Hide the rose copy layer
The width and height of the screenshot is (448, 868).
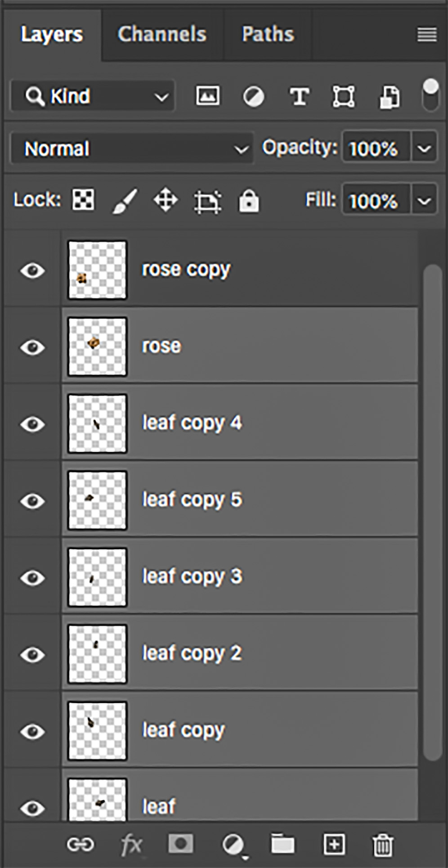click(x=32, y=270)
